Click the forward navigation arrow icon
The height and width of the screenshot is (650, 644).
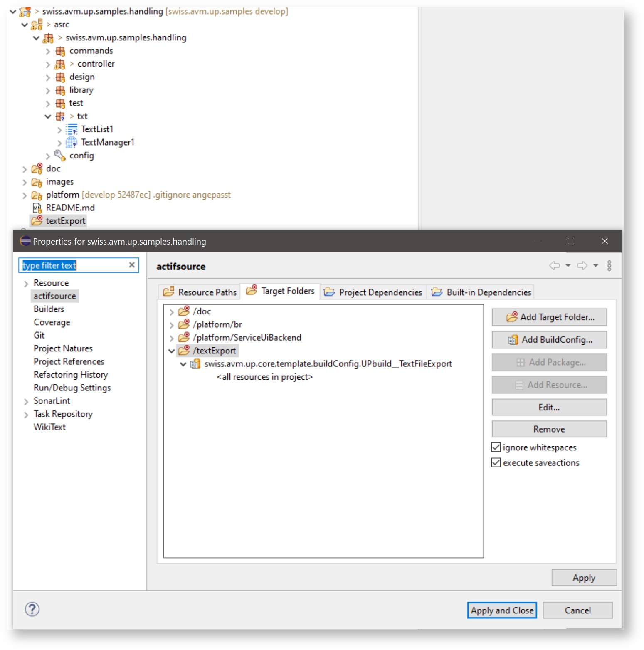(582, 266)
